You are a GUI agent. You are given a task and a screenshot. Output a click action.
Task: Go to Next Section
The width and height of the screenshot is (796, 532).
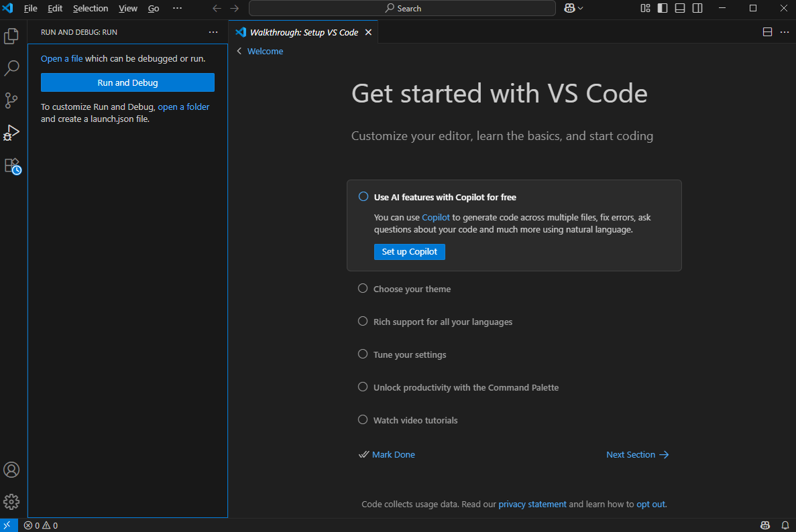(x=638, y=454)
